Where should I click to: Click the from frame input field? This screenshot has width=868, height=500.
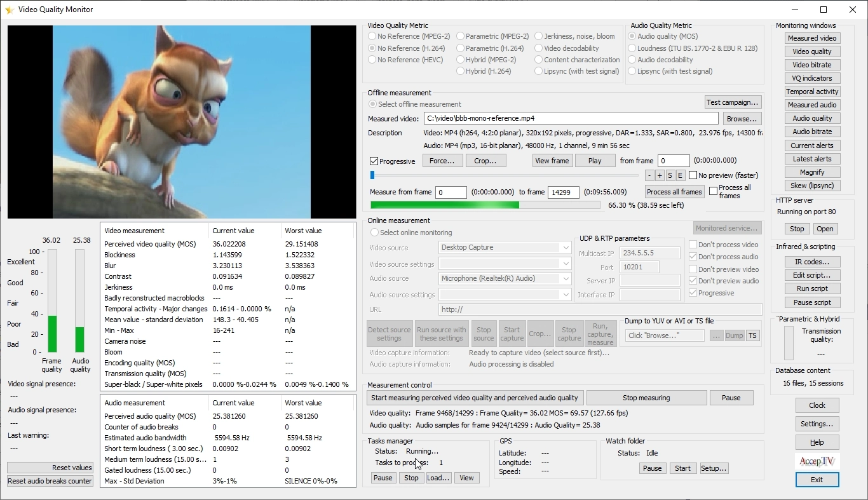674,161
